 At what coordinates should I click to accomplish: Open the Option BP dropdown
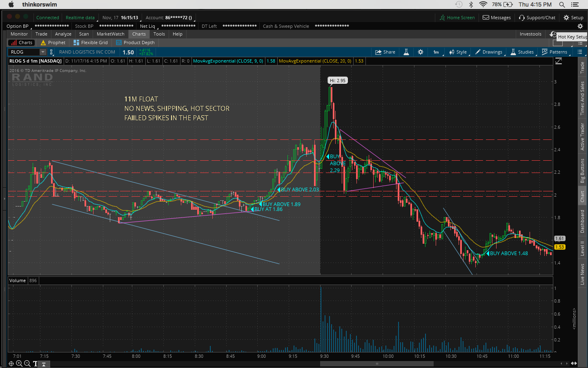pos(18,26)
